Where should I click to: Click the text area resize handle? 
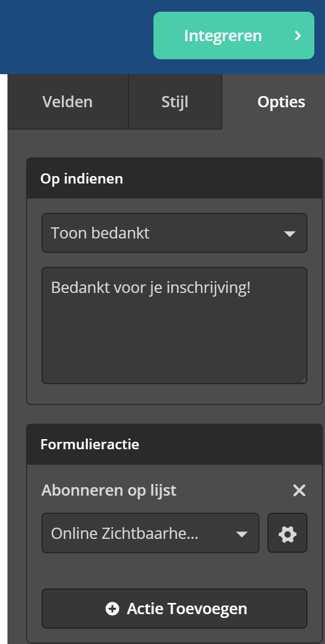[303, 379]
